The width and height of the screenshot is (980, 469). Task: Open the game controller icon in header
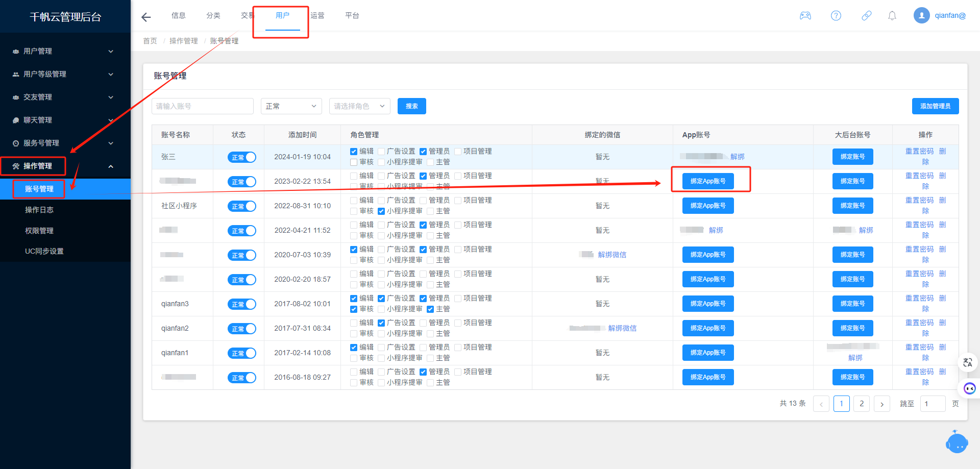pos(805,16)
